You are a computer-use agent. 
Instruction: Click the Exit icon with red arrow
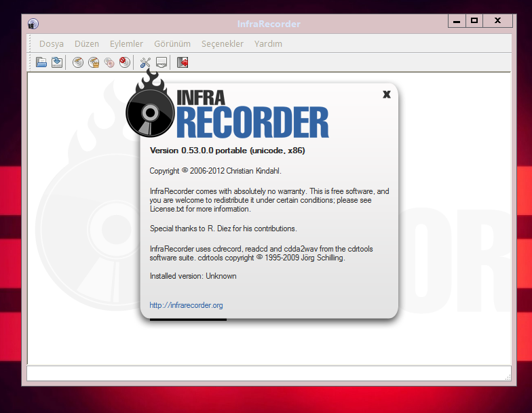[x=183, y=62]
